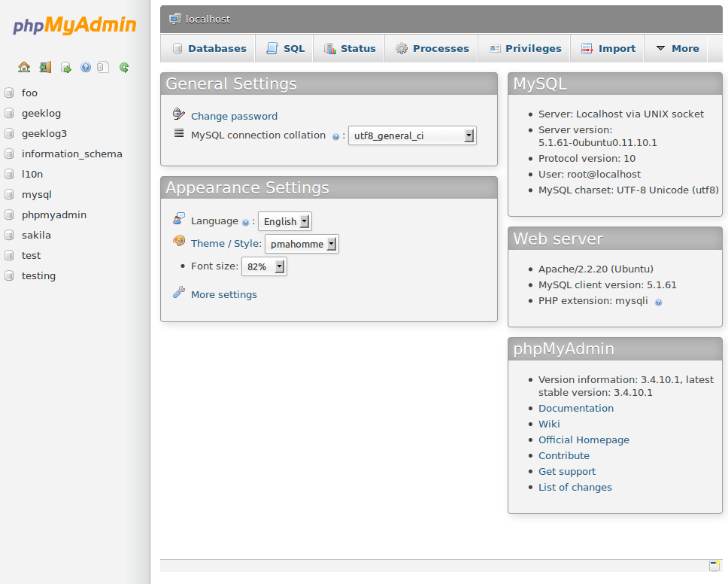Screen dimensions: 728x584
Task: Click the green reload navigation frame icon
Action: [124, 67]
